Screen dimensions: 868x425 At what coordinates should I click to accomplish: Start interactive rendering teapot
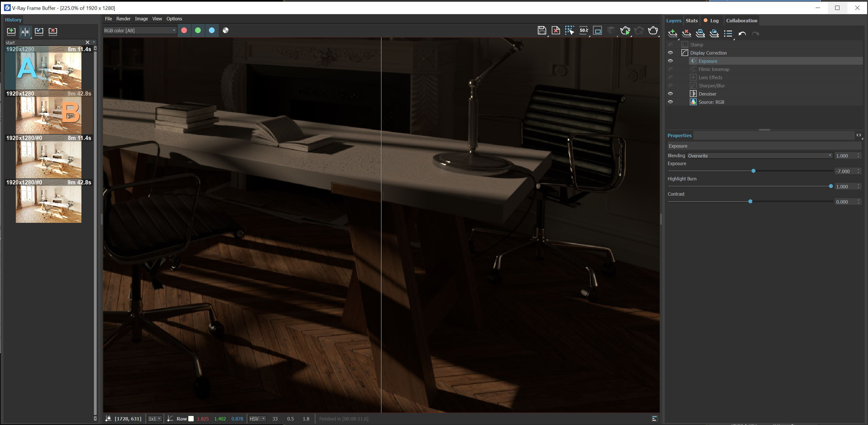coord(625,30)
